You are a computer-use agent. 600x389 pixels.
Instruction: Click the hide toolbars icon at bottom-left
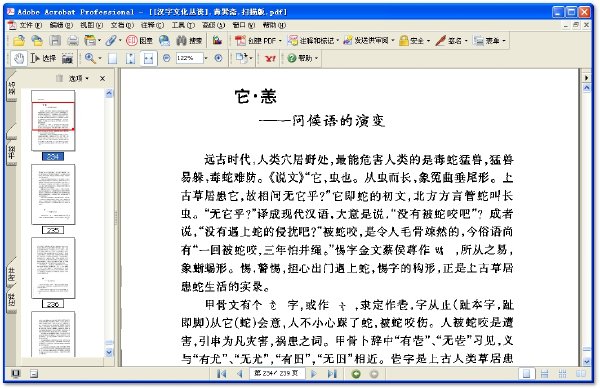(34, 374)
